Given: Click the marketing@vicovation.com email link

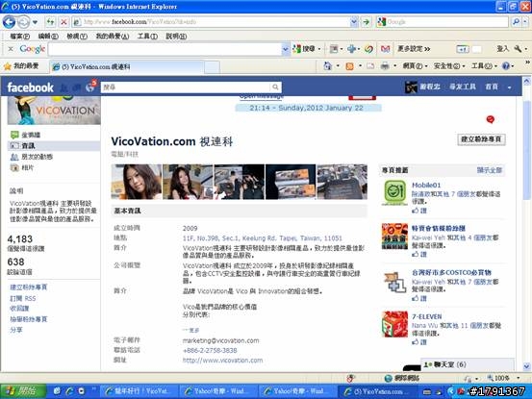Looking at the screenshot, I should tap(220, 340).
